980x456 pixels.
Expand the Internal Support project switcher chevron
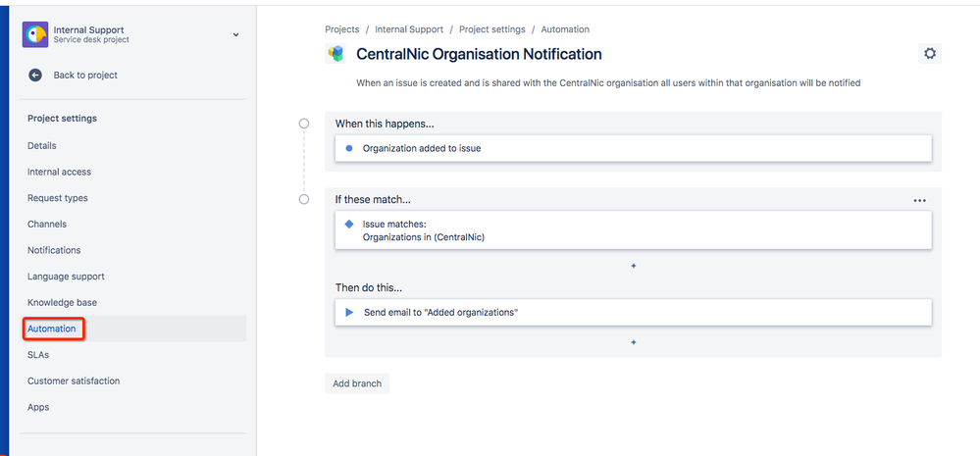click(x=235, y=35)
